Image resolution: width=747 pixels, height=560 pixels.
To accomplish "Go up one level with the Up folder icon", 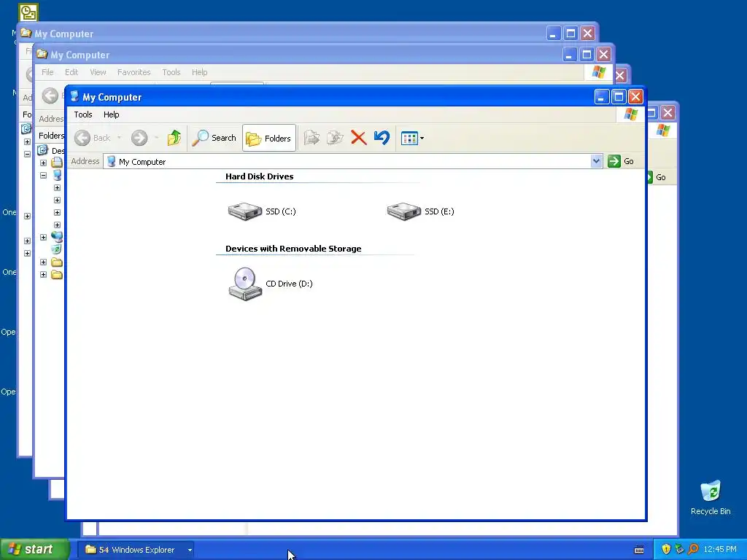I will [x=174, y=138].
